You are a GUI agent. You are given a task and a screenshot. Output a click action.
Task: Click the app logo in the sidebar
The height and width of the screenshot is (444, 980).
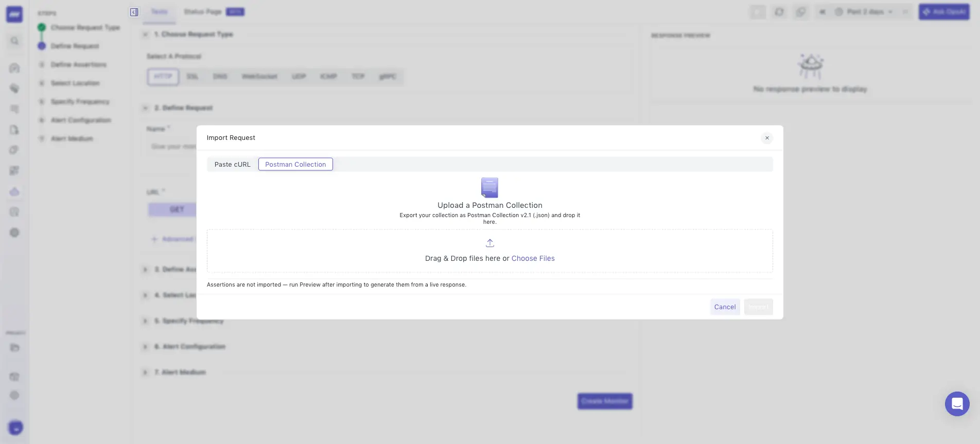click(14, 14)
